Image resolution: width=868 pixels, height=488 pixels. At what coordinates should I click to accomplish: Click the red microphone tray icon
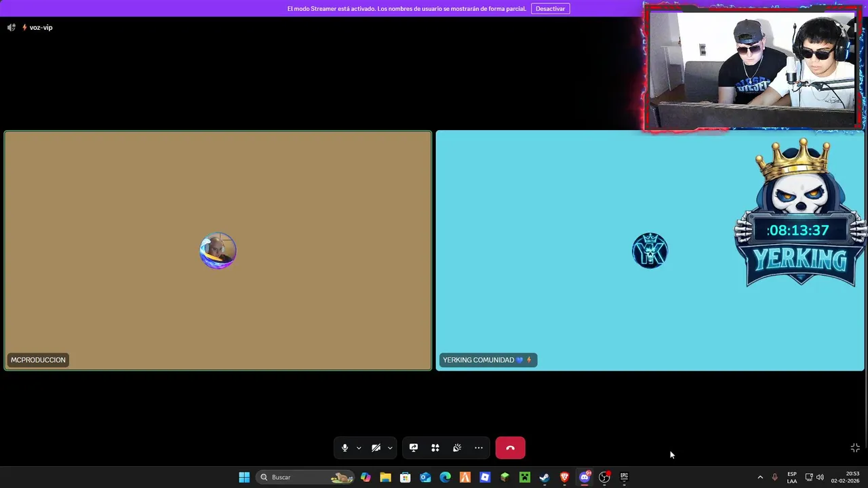(774, 477)
